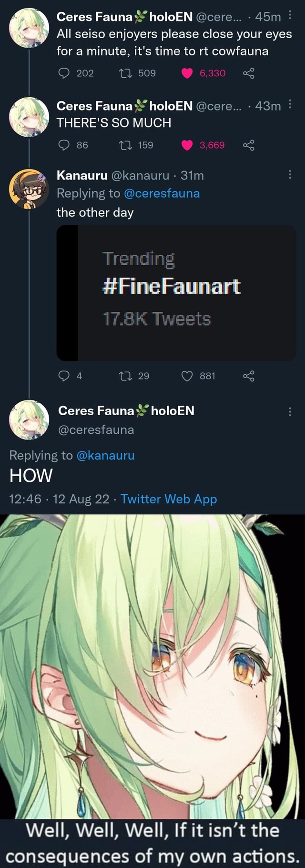Viewport: 305px width, 868px height.
Task: Unlike the tweet with 6,330 likes
Action: point(187,73)
